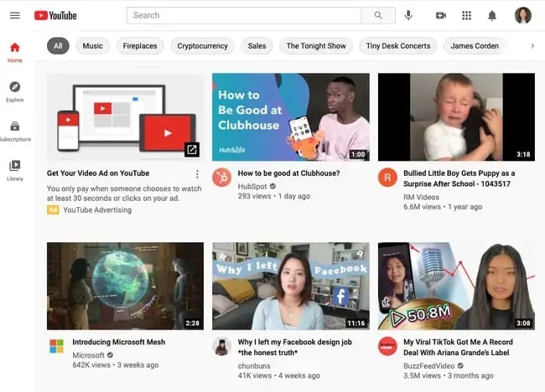
Task: Open Library in the sidebar
Action: click(15, 170)
